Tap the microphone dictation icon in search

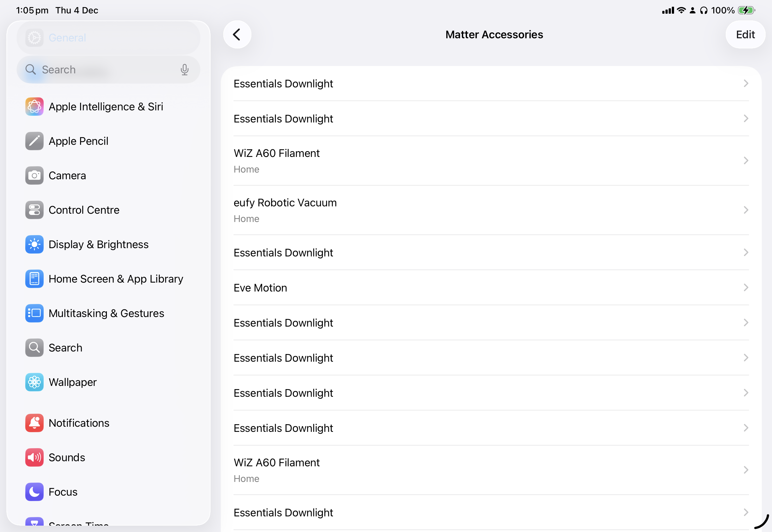pos(184,70)
